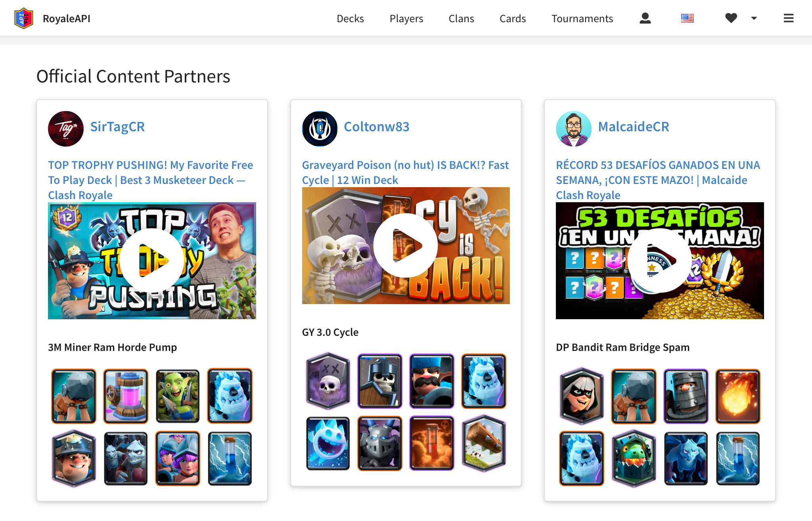Play the GY is Back video
812x521 pixels.
click(x=406, y=245)
